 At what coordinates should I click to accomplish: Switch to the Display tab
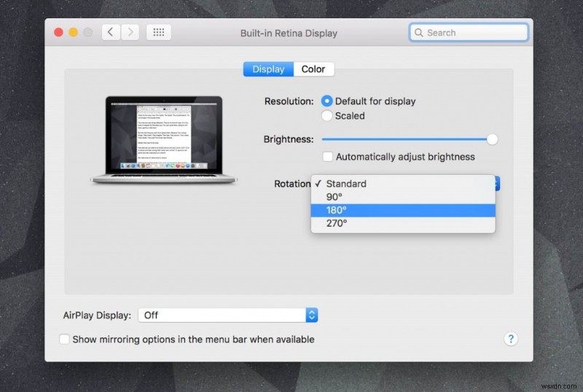point(268,69)
